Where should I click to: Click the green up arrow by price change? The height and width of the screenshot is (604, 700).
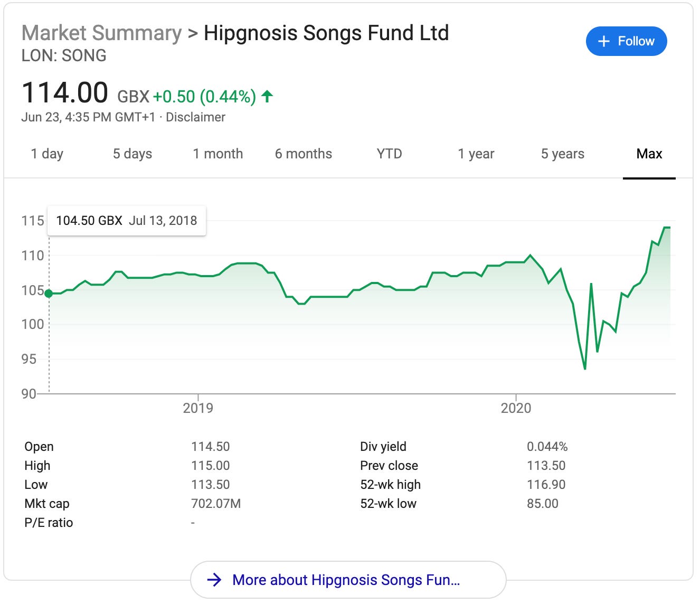[x=267, y=96]
